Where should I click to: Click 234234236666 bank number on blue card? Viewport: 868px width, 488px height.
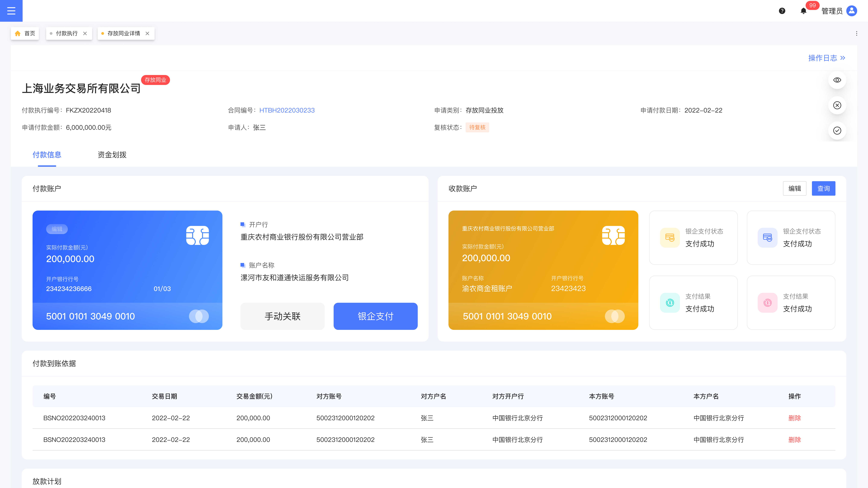(69, 289)
